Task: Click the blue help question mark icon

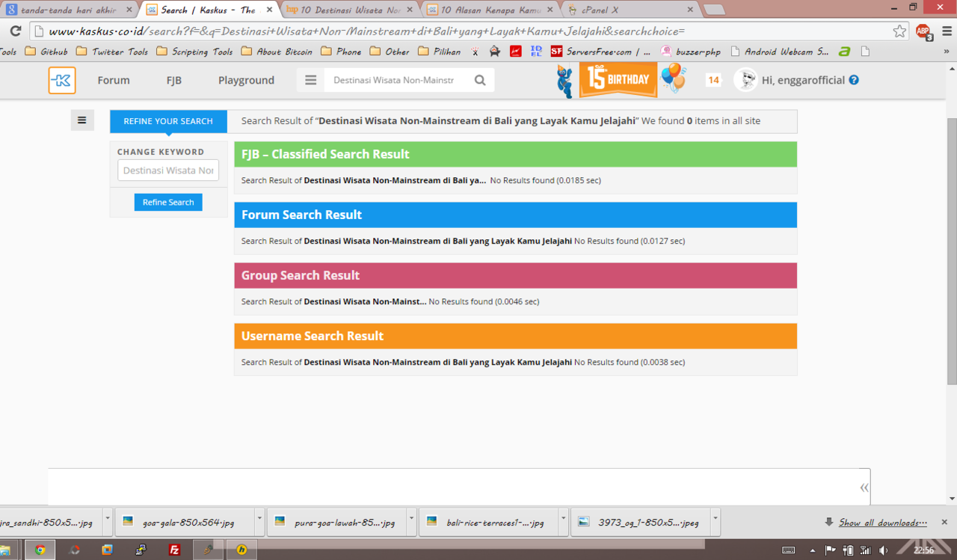Action: 854,80
